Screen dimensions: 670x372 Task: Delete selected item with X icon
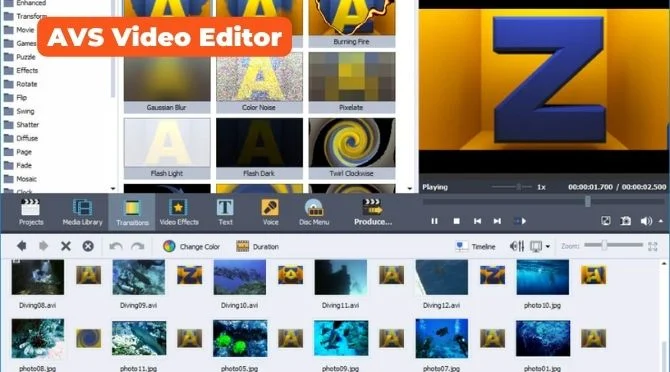(x=66, y=246)
